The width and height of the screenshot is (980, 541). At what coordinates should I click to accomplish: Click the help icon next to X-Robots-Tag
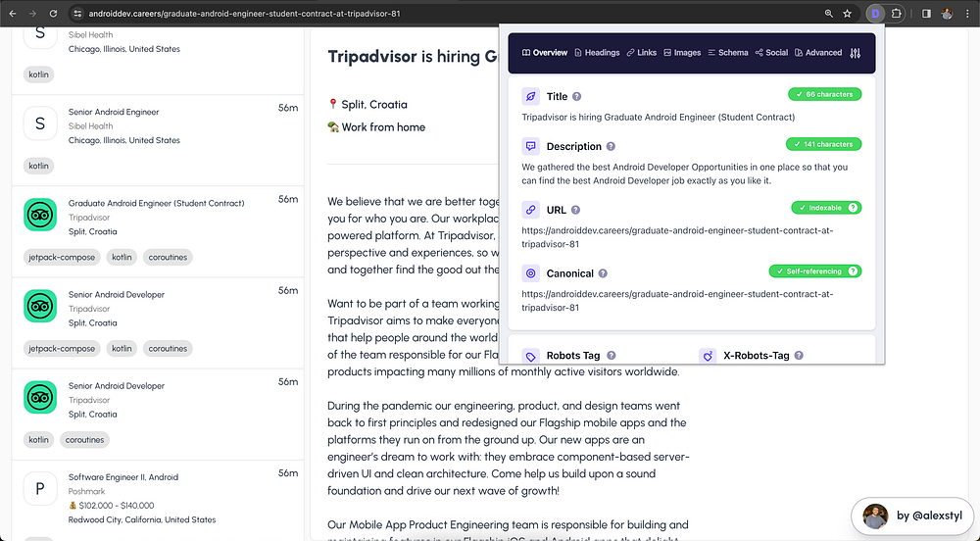799,356
